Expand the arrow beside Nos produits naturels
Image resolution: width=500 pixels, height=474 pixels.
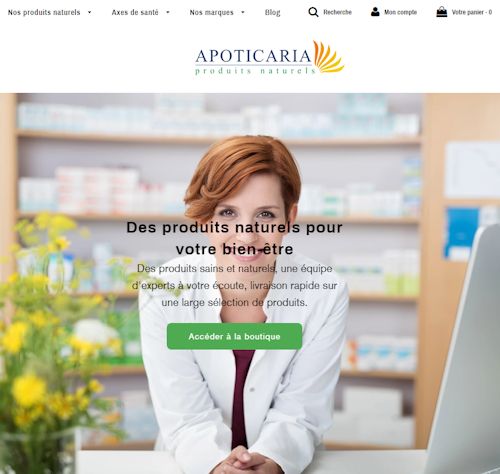[x=89, y=12]
